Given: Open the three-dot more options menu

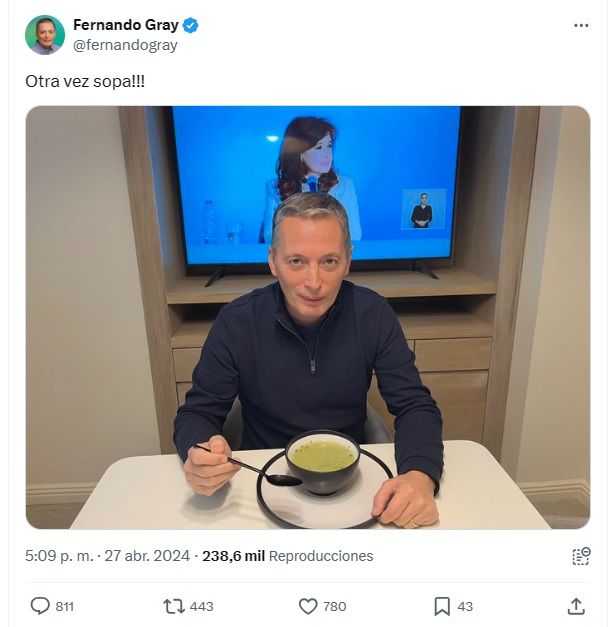Looking at the screenshot, I should pyautogui.click(x=581, y=25).
